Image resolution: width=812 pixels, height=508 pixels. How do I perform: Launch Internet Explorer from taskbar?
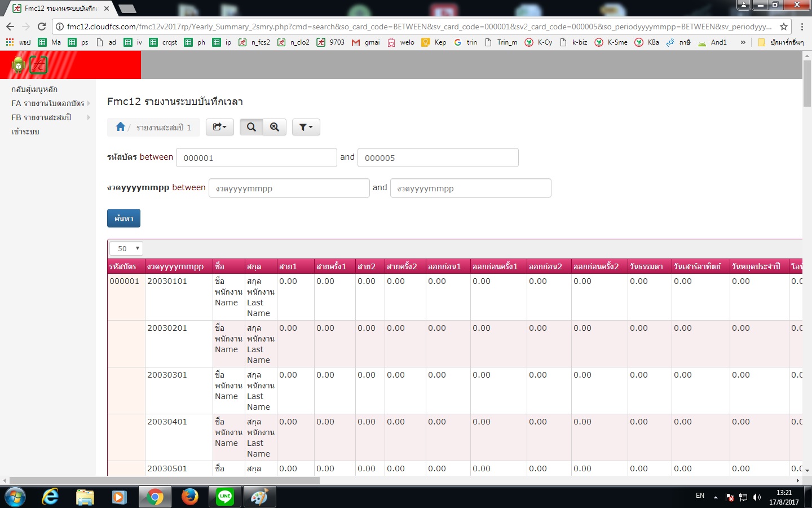pos(50,497)
